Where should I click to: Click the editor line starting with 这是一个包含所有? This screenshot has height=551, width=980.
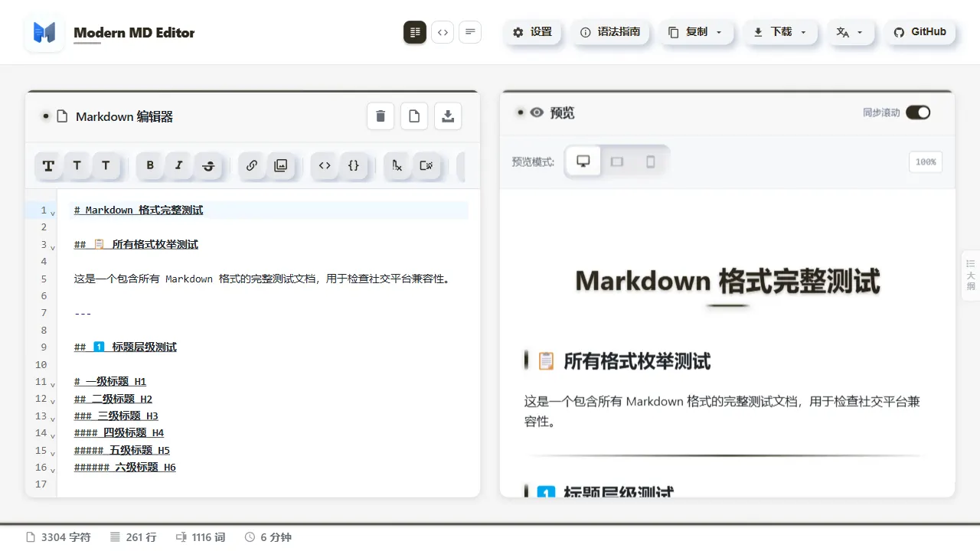point(262,279)
